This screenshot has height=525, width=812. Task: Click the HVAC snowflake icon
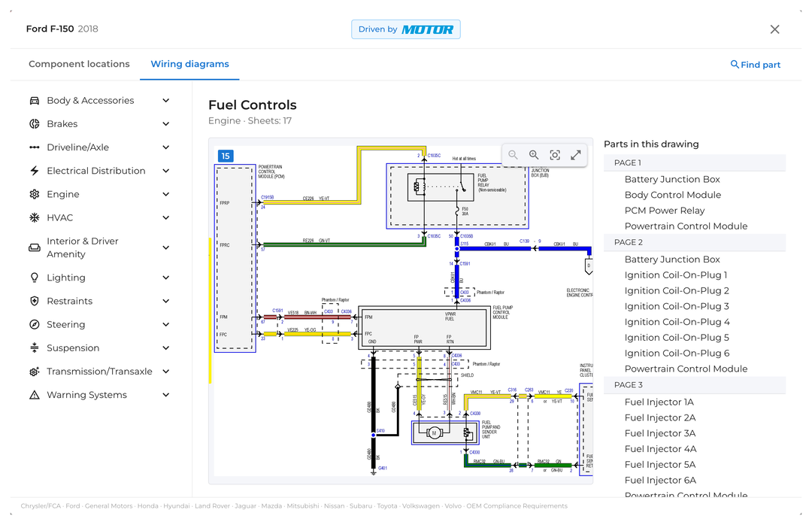coord(34,217)
